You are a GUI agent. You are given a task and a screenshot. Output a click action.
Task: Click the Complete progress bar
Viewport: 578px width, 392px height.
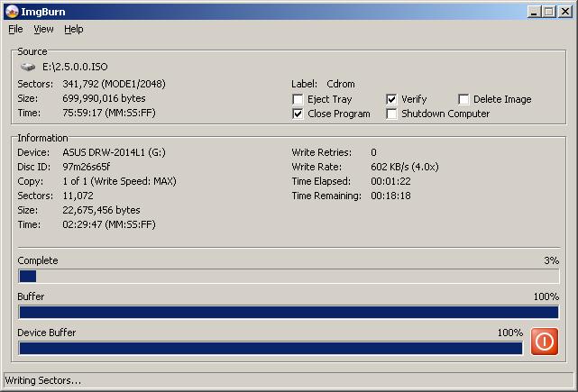(289, 277)
